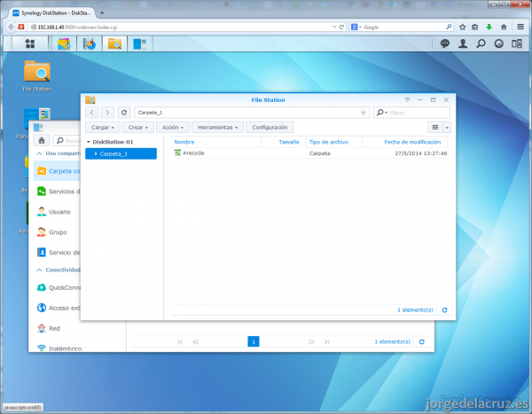This screenshot has height=414, width=532.
Task: Sort files by the Nombre column
Action: point(184,142)
